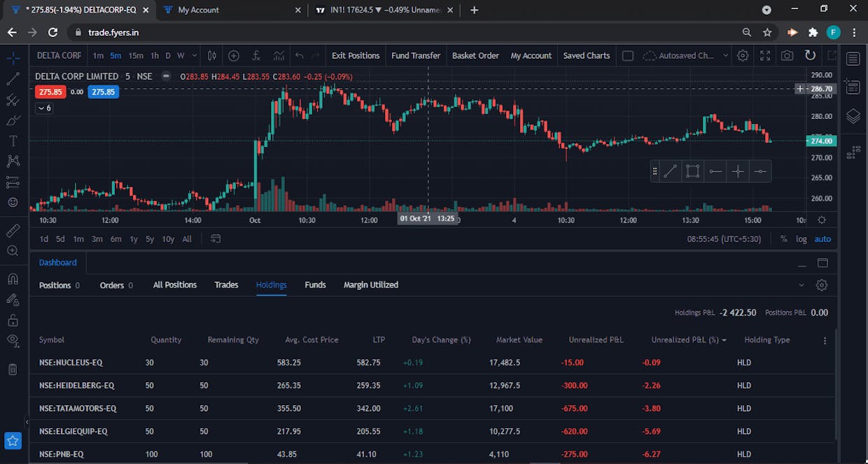Image resolution: width=868 pixels, height=464 pixels.
Task: Open Fund Transfer
Action: [x=416, y=55]
